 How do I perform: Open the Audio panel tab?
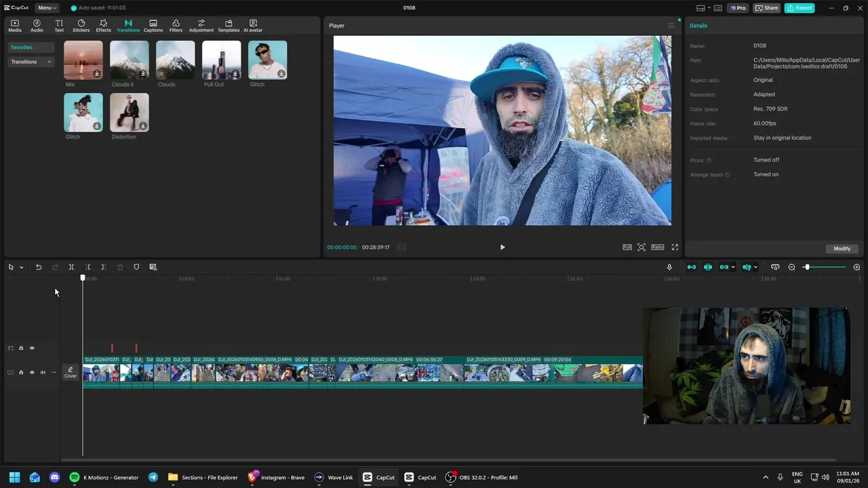[37, 26]
